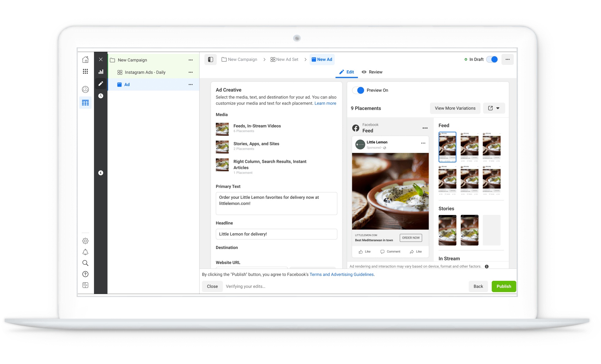Click the Facebook logo icon
Viewport: 601px width, 364px height.
pos(356,128)
